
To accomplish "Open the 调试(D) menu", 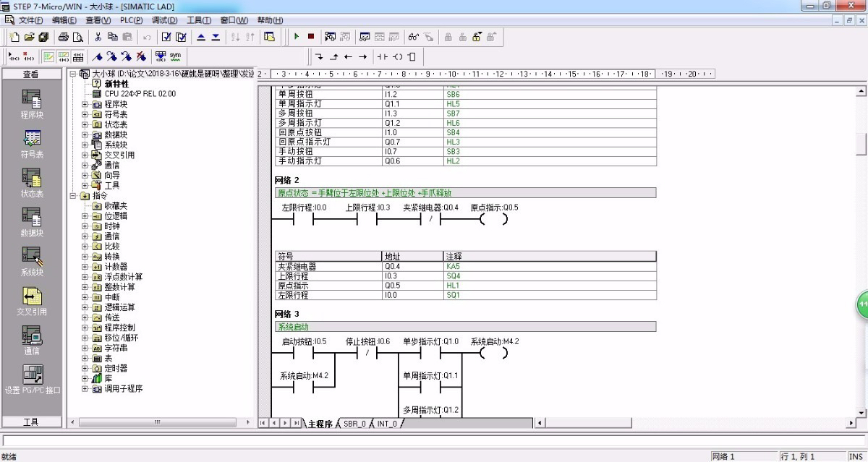I will point(165,20).
